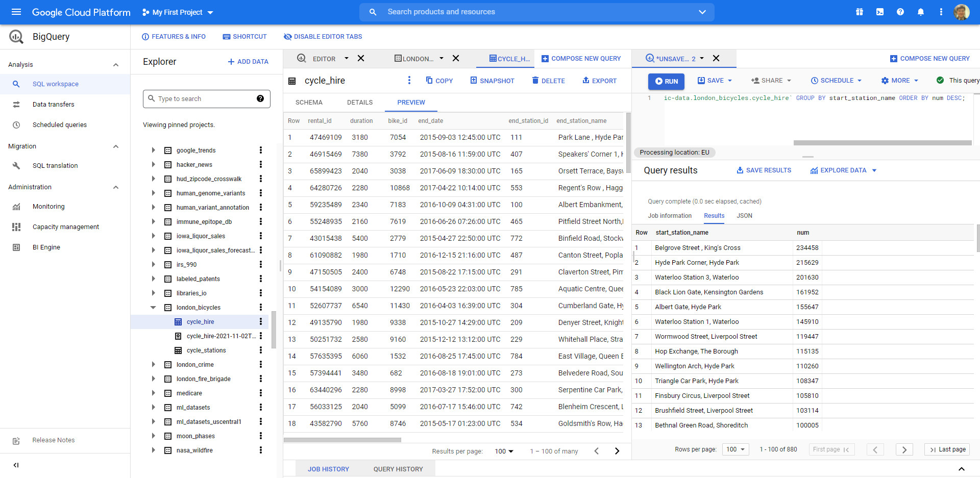Collapse the Administration section

116,187
